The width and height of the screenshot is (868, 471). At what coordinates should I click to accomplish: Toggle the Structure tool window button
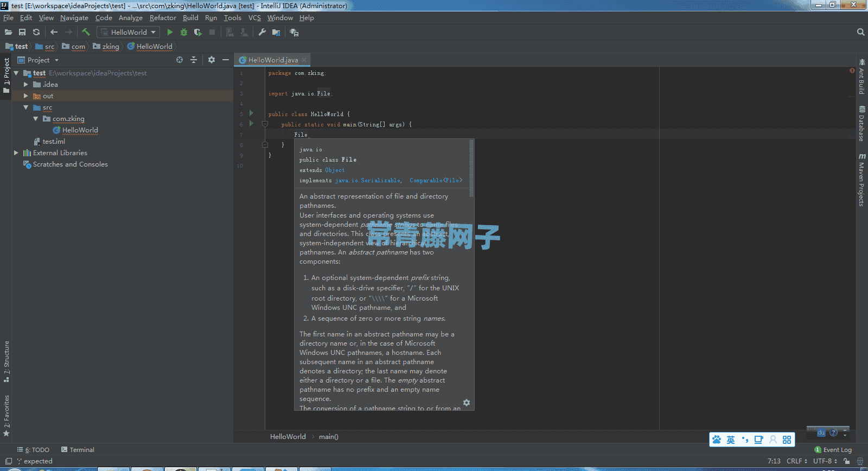tap(7, 361)
